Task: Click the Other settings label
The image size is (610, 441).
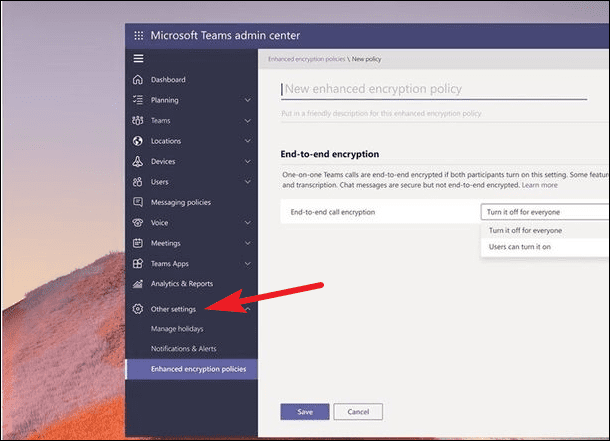Action: 174,309
